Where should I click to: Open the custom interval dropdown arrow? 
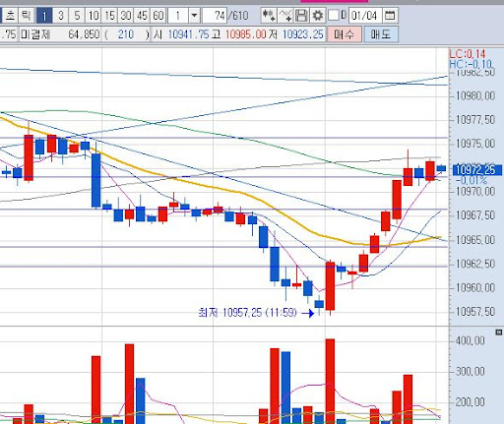pyautogui.click(x=194, y=16)
